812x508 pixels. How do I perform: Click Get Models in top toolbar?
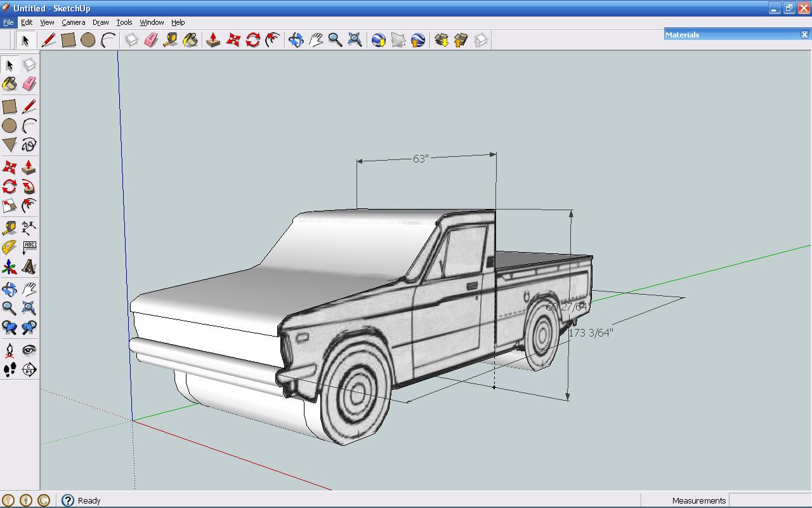pyautogui.click(x=442, y=40)
